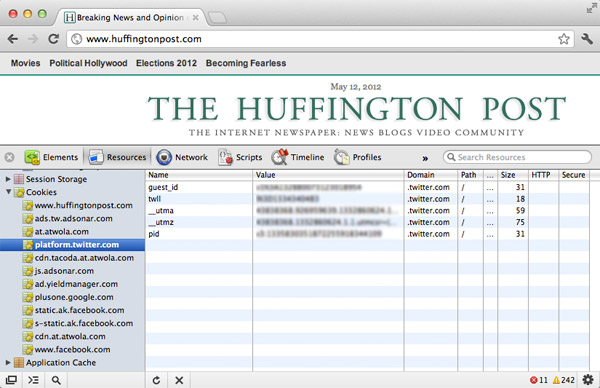Switch to the Scripts panel
600x388 pixels.
point(240,157)
